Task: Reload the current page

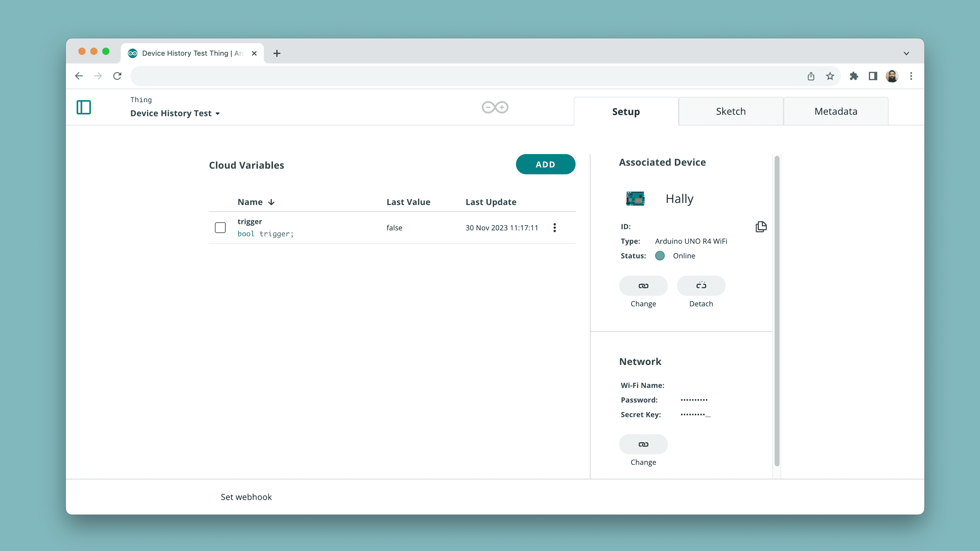Action: (x=117, y=76)
